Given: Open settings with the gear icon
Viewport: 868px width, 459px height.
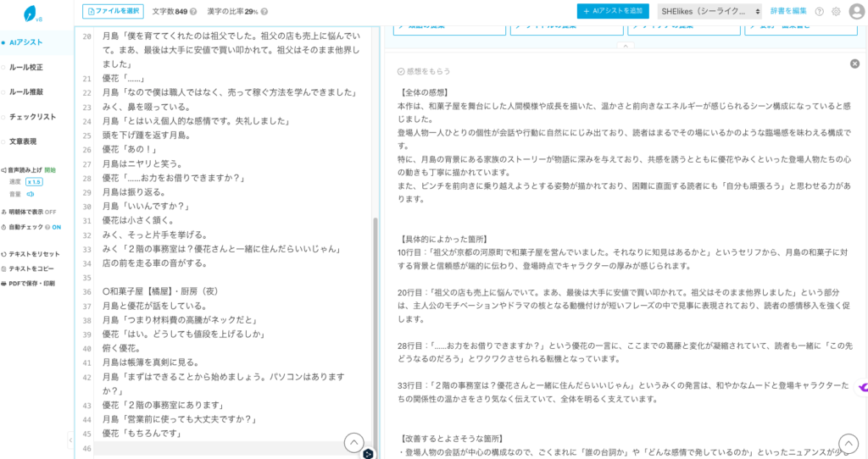Looking at the screenshot, I should pyautogui.click(x=836, y=12).
